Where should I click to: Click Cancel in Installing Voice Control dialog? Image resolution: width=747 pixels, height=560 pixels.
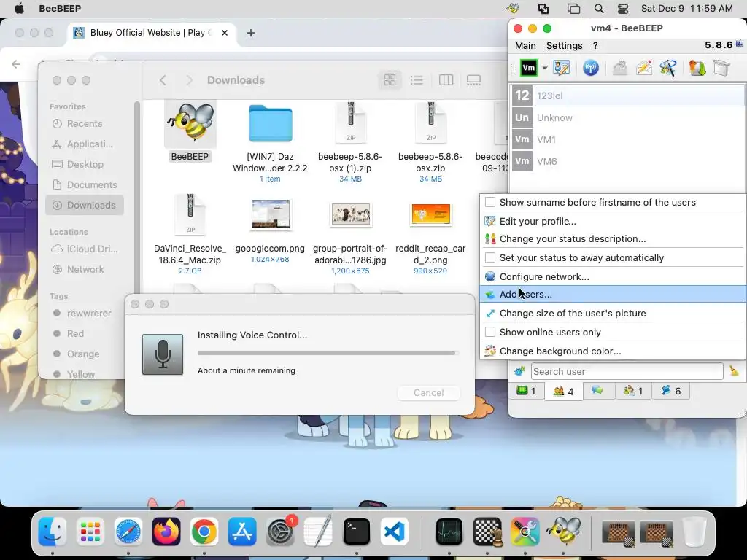click(x=428, y=392)
